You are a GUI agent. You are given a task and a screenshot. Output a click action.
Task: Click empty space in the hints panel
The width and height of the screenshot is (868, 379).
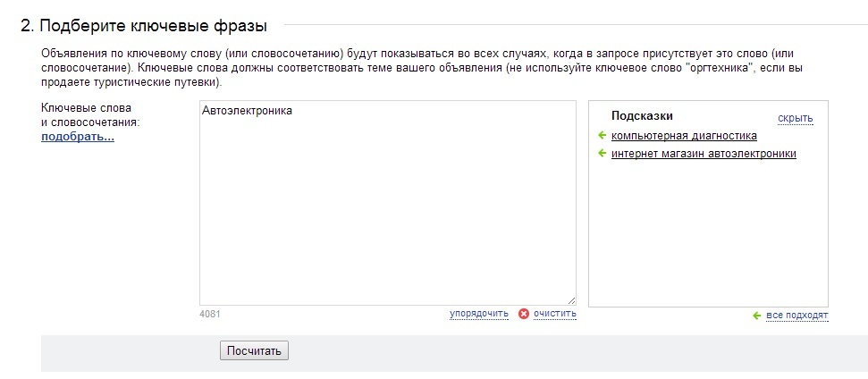click(708, 232)
